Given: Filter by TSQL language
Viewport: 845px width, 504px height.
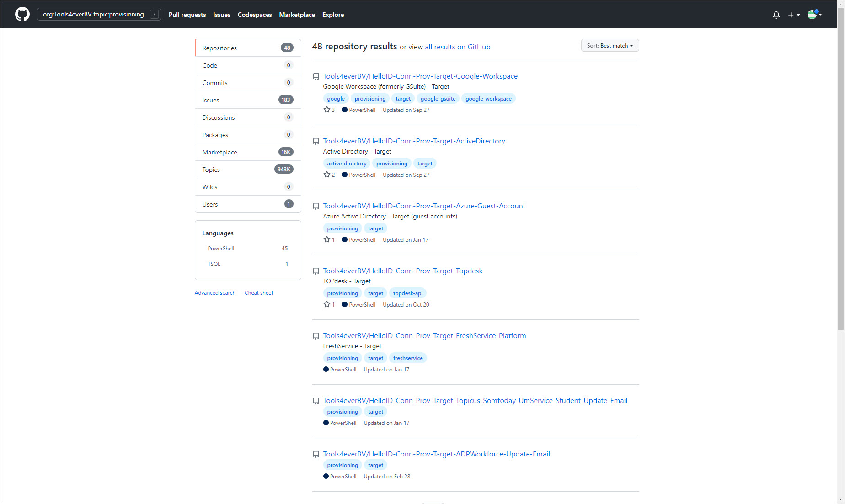Looking at the screenshot, I should pos(248,264).
